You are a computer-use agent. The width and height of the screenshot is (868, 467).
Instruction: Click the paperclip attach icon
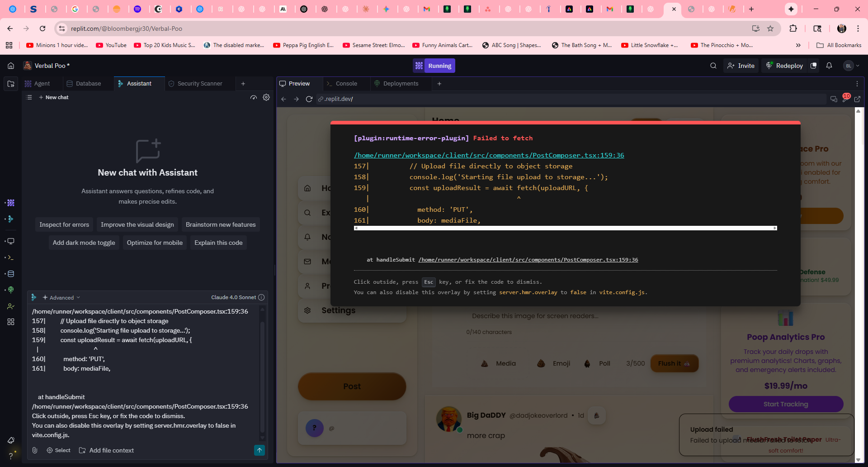pyautogui.click(x=35, y=450)
